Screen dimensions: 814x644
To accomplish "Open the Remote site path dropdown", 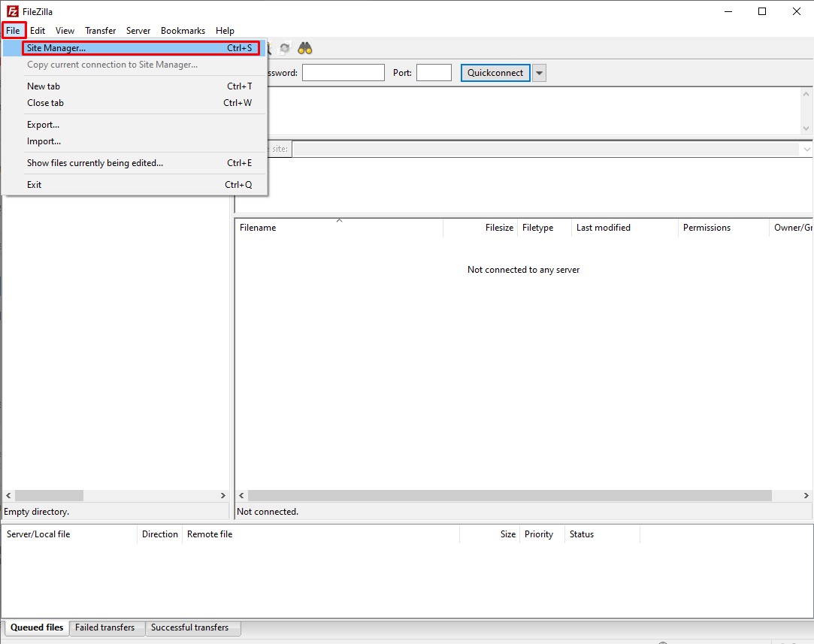I will [x=806, y=149].
